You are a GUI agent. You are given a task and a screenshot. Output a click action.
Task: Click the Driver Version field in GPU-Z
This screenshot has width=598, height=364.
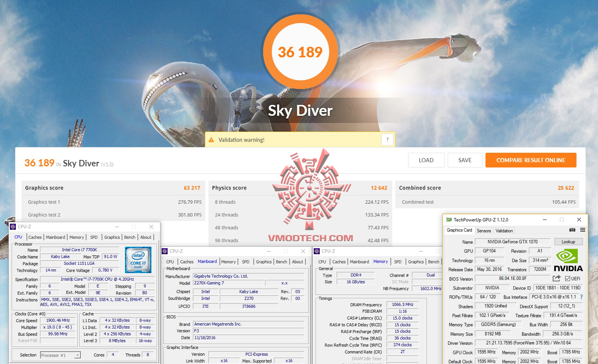coord(529,343)
